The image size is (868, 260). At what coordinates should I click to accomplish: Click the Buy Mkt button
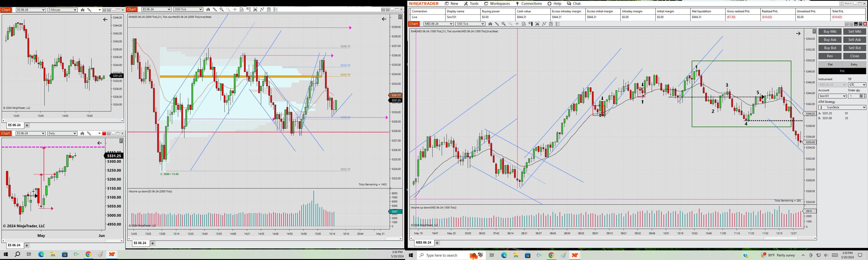(830, 32)
